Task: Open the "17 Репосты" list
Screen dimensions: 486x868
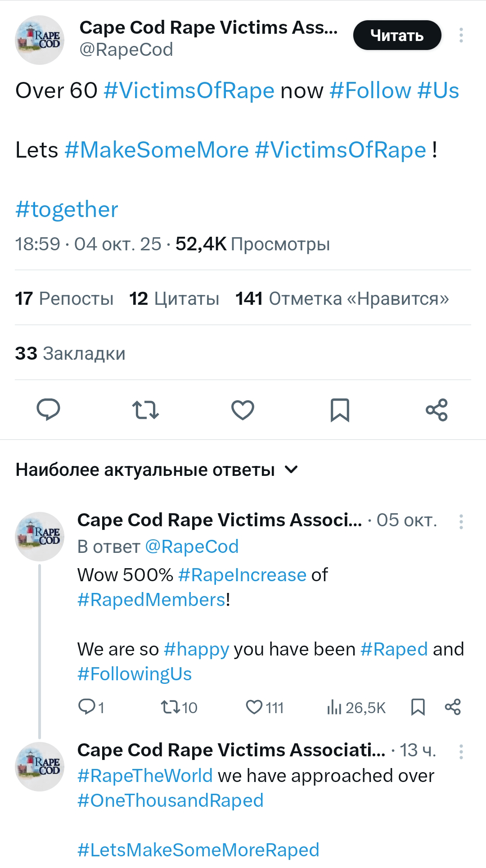Action: (x=64, y=298)
